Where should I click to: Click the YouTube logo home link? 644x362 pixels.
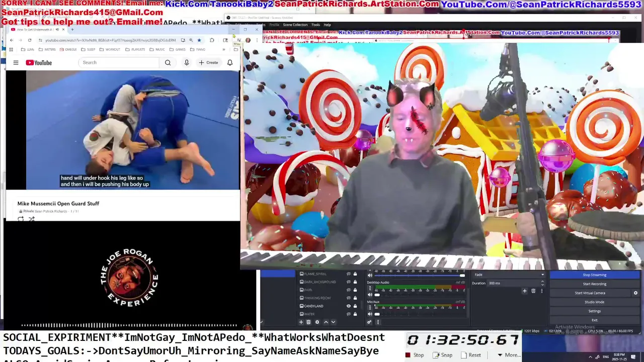[39, 62]
